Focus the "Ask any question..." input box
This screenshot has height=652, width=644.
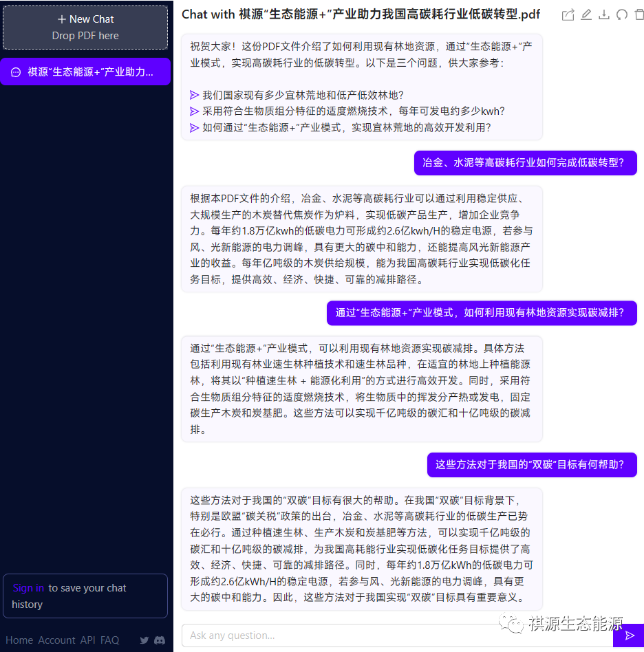tap(397, 635)
